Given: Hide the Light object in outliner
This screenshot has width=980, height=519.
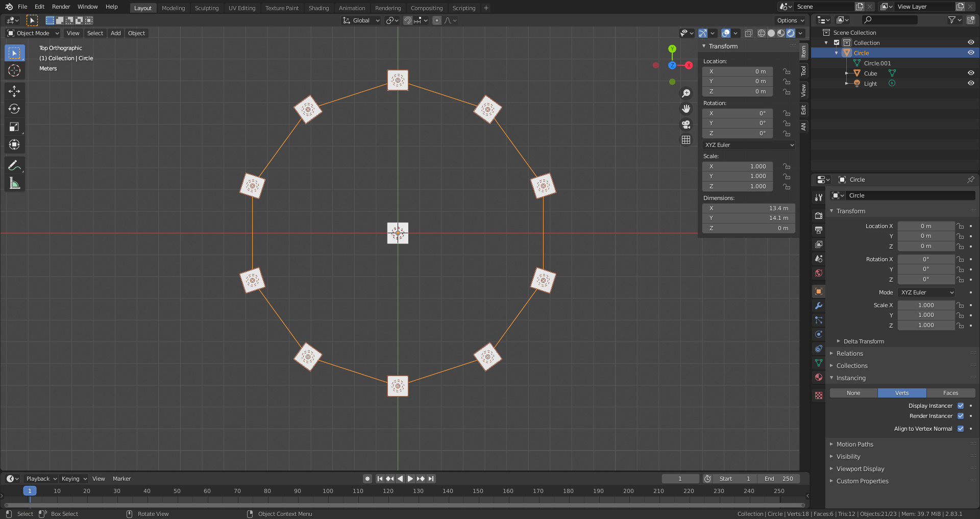Looking at the screenshot, I should pos(971,83).
